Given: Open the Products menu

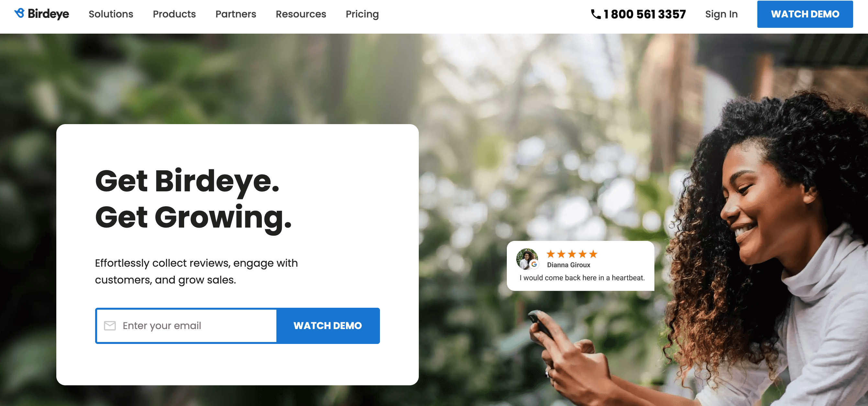Looking at the screenshot, I should coord(174,14).
